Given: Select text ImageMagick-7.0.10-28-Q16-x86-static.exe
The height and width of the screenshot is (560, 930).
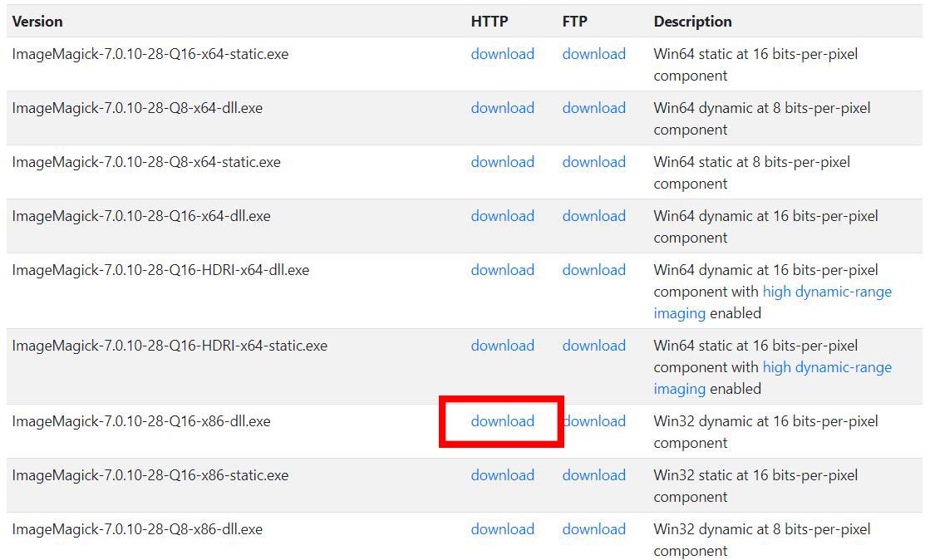Looking at the screenshot, I should tap(150, 475).
